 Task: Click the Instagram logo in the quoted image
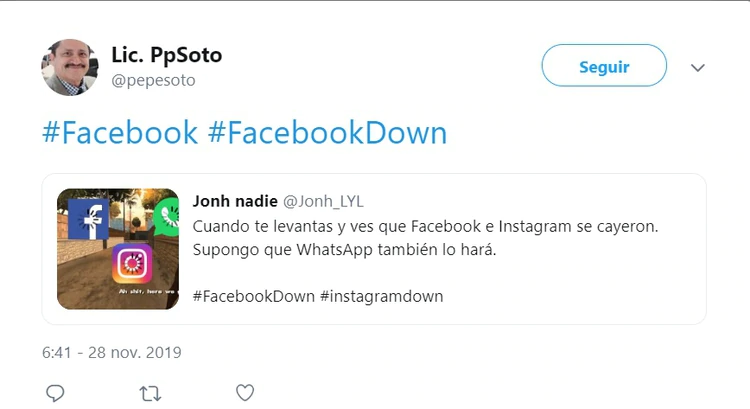point(131,264)
